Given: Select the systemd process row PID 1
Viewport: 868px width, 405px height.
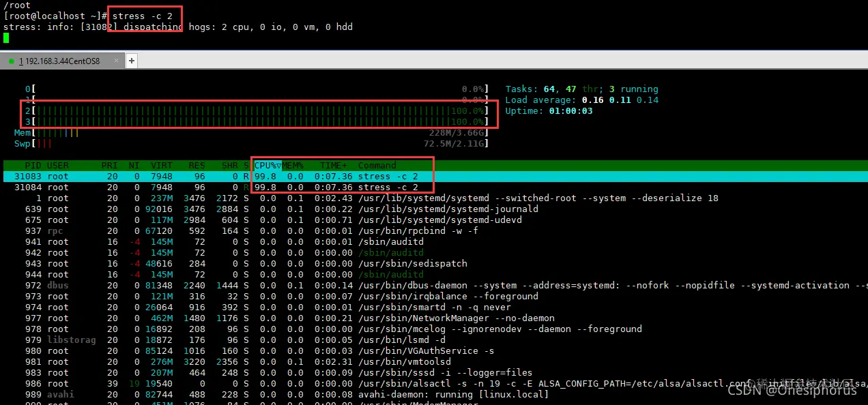Looking at the screenshot, I should [x=434, y=198].
